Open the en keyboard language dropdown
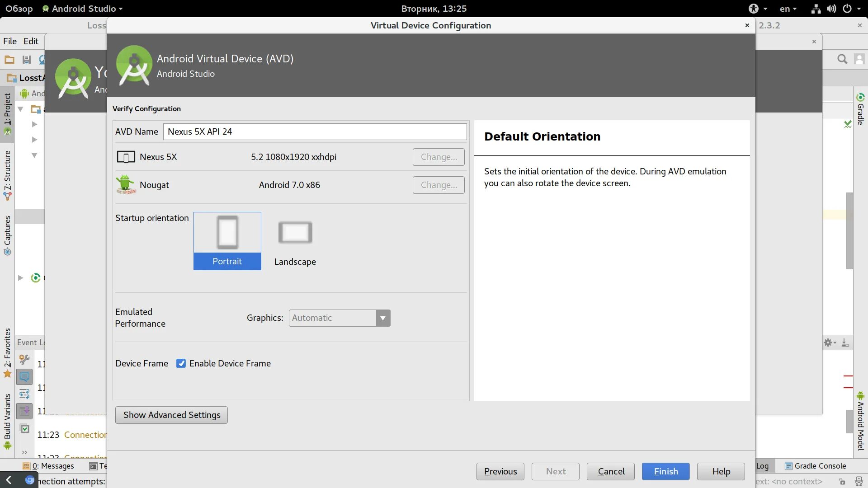 tap(788, 9)
